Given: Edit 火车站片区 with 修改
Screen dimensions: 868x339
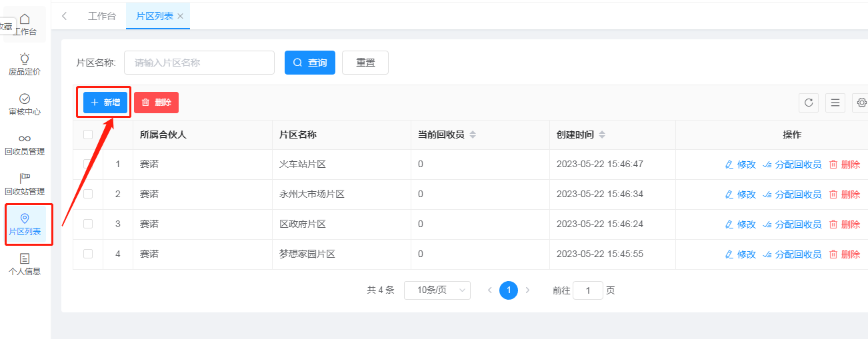Looking at the screenshot, I should (740, 165).
